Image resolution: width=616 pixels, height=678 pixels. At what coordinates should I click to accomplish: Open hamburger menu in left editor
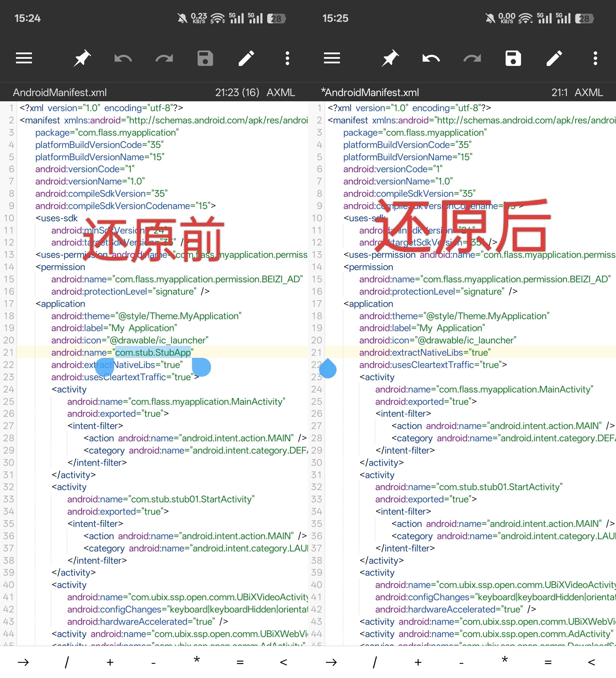coord(24,58)
